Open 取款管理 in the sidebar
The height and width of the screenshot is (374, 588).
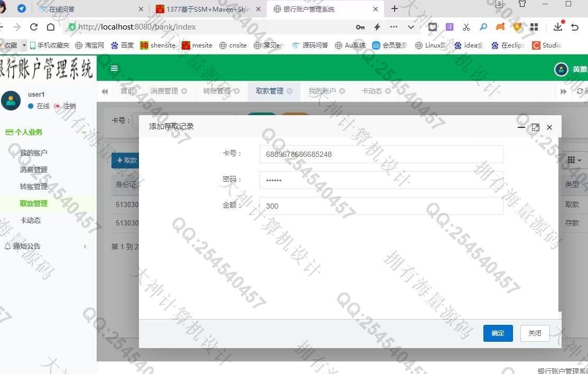click(x=34, y=203)
